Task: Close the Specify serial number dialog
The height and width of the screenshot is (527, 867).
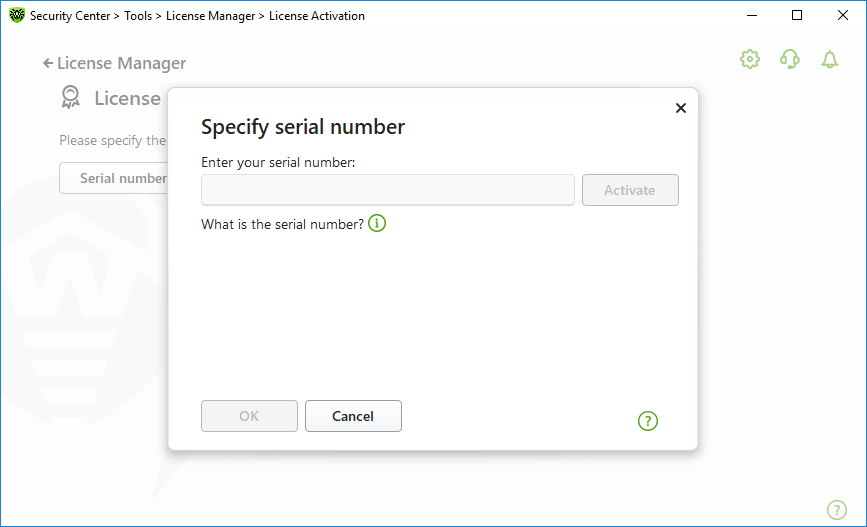Action: pos(681,108)
